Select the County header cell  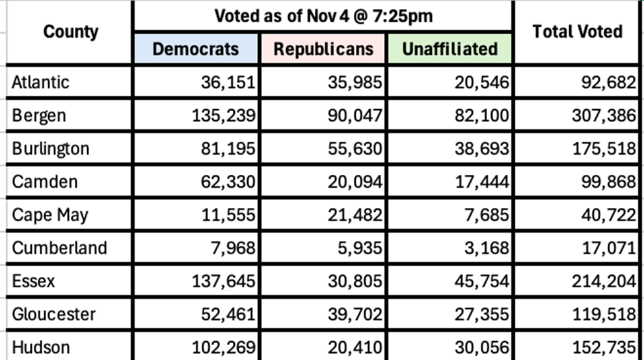click(x=70, y=32)
